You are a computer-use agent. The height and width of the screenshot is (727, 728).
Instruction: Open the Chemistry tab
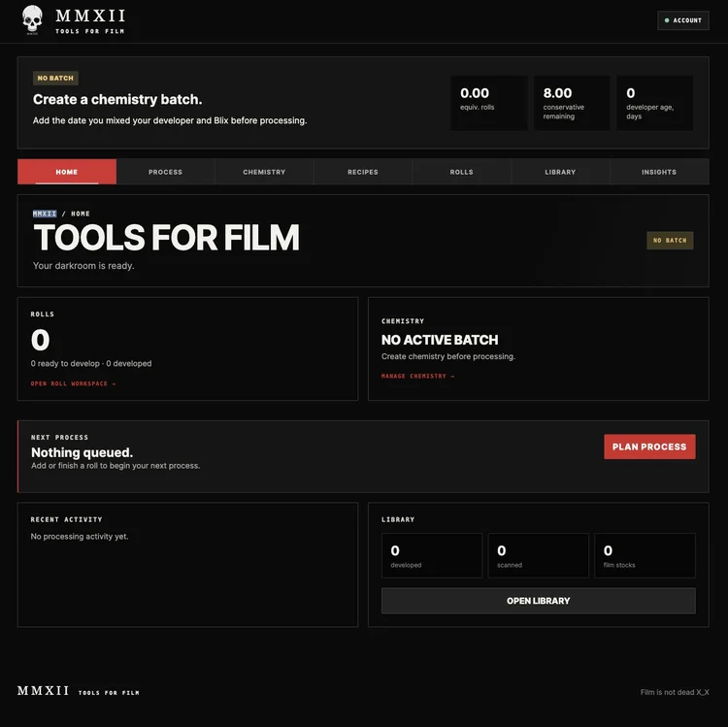tap(264, 172)
